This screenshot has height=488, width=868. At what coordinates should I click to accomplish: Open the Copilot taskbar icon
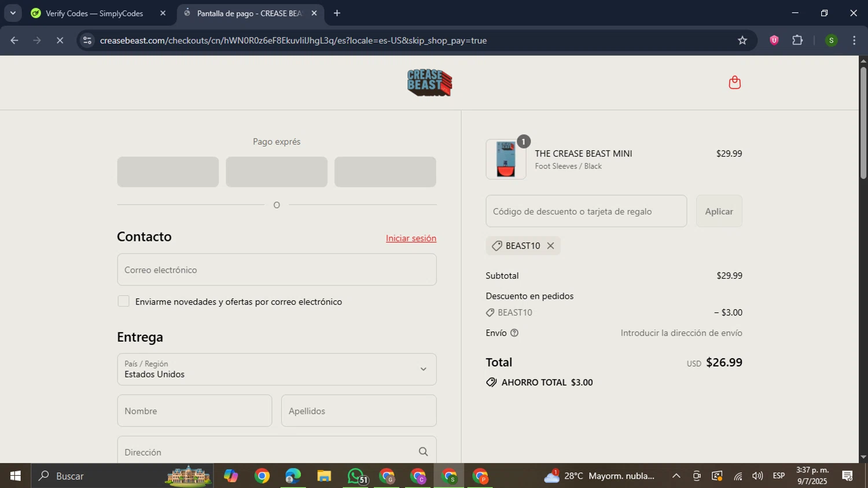tap(231, 476)
